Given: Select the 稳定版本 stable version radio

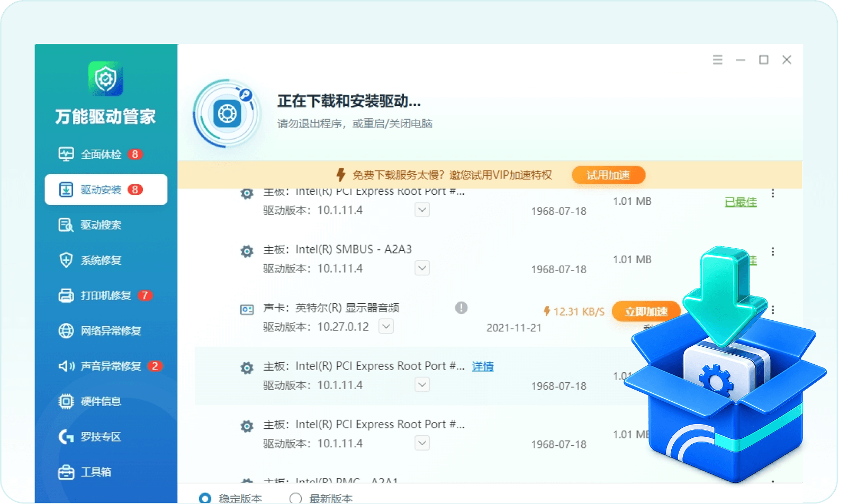Looking at the screenshot, I should [205, 498].
